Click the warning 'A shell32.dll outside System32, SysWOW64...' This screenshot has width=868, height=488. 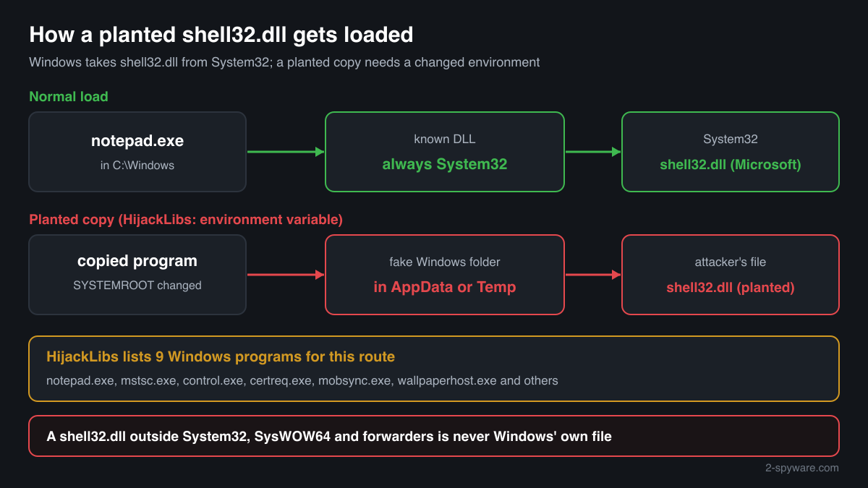pos(329,436)
